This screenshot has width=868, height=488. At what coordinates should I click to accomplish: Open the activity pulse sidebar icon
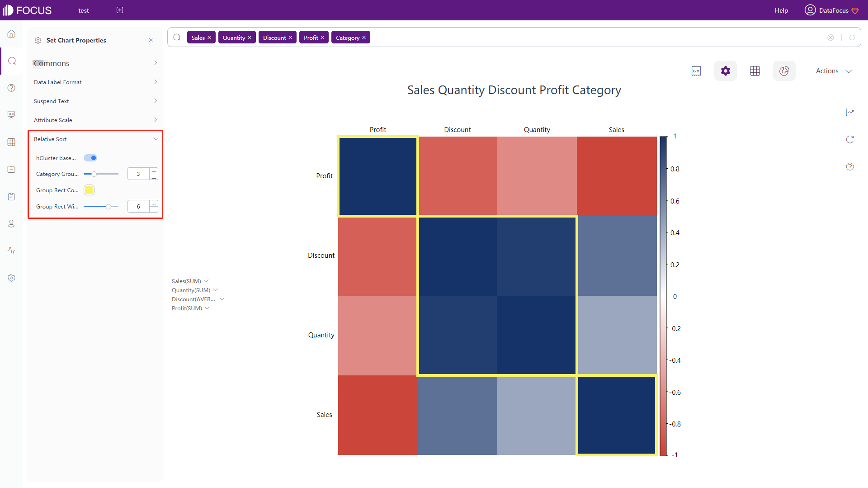(11, 251)
